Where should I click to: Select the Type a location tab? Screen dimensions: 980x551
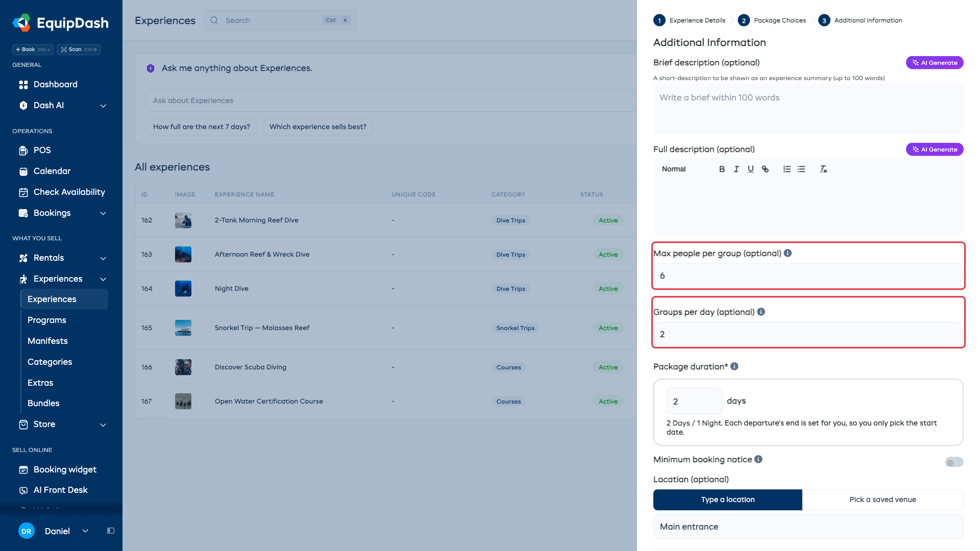pyautogui.click(x=728, y=500)
